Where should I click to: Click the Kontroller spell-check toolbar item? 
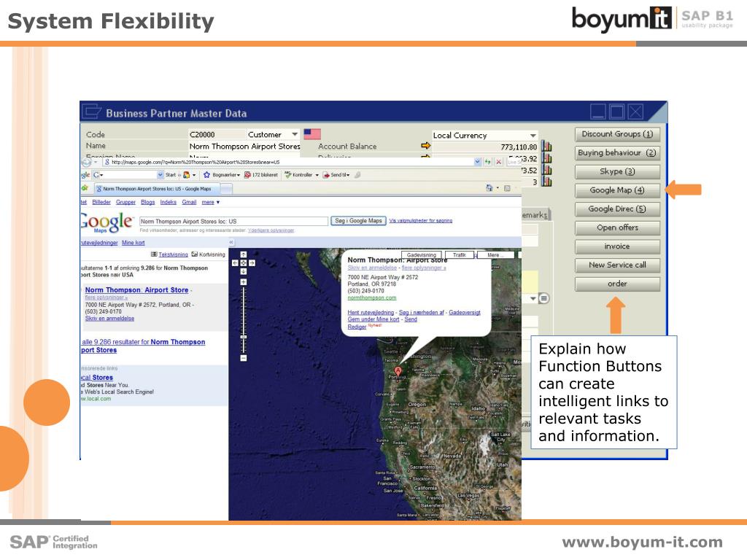pos(301,175)
